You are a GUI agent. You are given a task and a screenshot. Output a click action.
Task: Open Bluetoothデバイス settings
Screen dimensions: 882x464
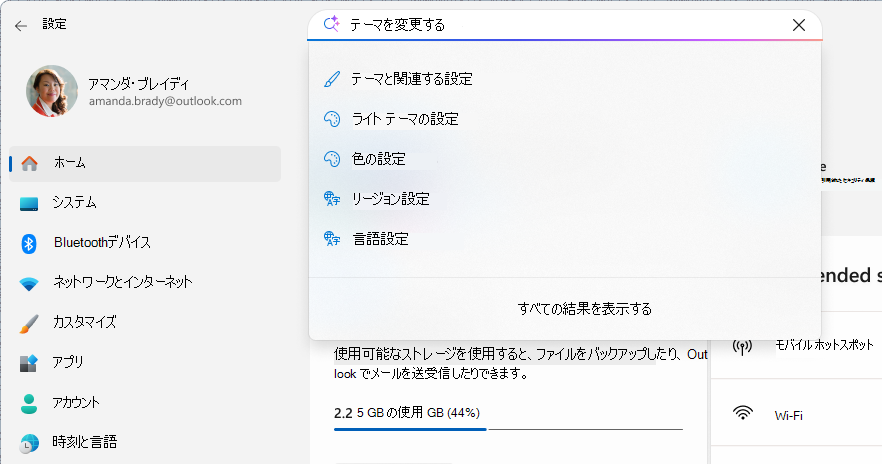click(145, 243)
